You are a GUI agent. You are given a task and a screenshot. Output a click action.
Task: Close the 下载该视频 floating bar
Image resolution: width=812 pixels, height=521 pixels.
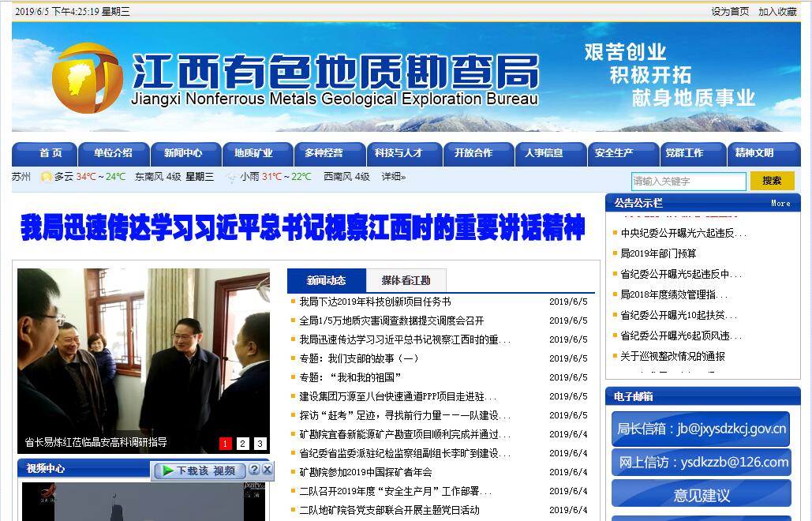click(x=267, y=469)
